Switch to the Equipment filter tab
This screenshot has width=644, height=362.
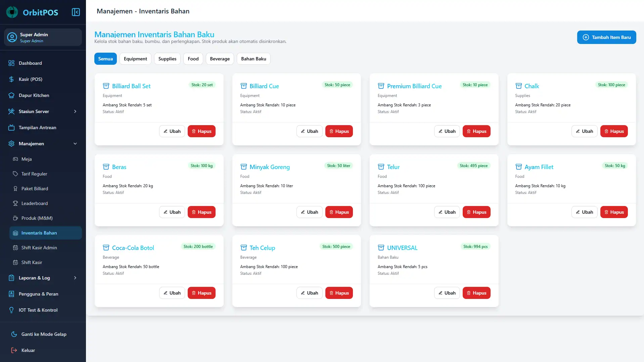(135, 59)
